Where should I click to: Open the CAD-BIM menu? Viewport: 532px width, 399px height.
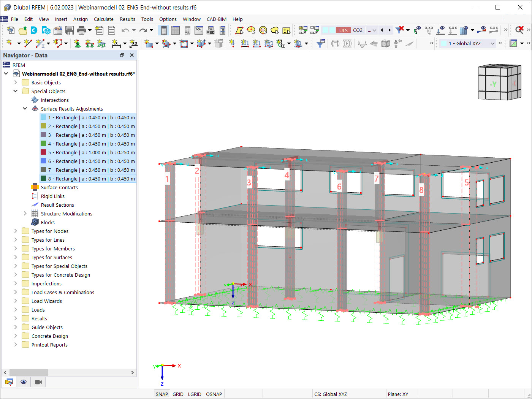tap(217, 19)
